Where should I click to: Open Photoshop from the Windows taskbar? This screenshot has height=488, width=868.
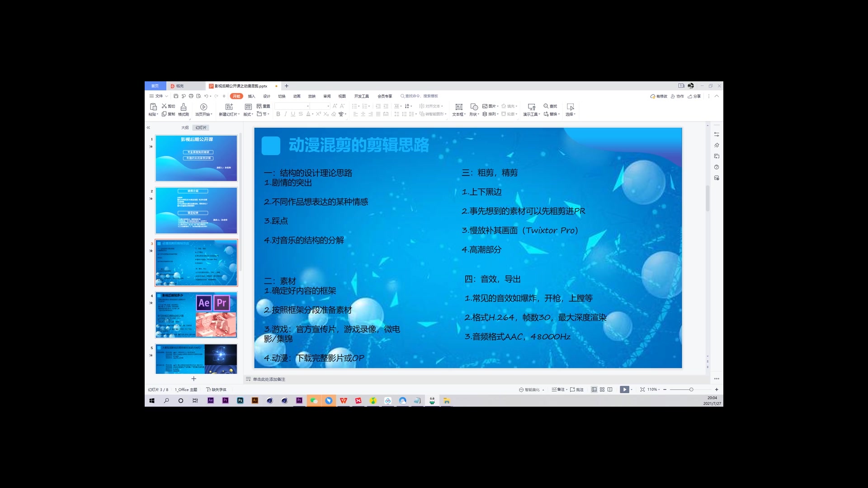point(240,400)
